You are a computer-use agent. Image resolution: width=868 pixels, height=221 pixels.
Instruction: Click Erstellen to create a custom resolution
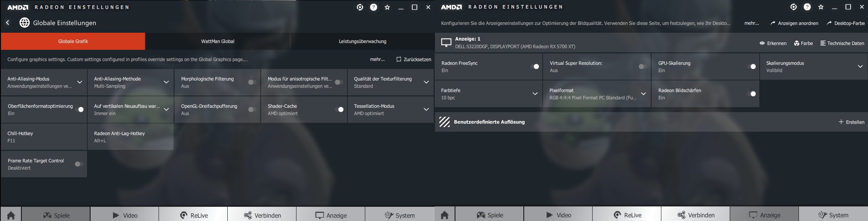tap(852, 122)
